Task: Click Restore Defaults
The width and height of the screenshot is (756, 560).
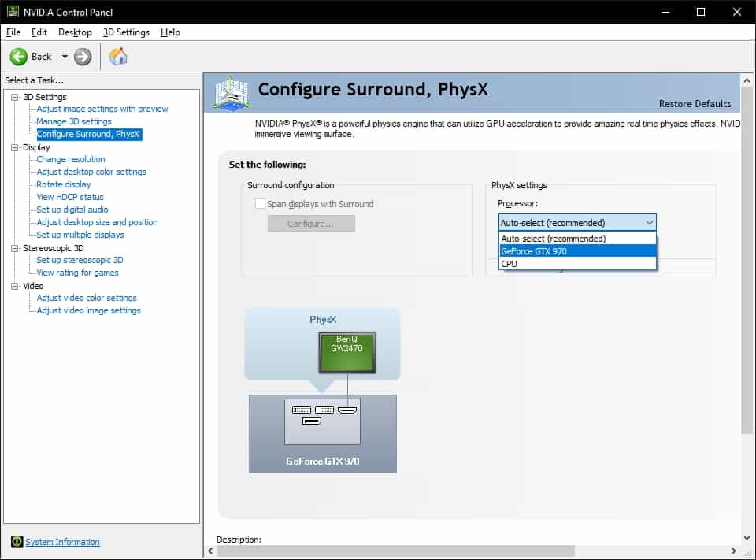Action: 695,104
